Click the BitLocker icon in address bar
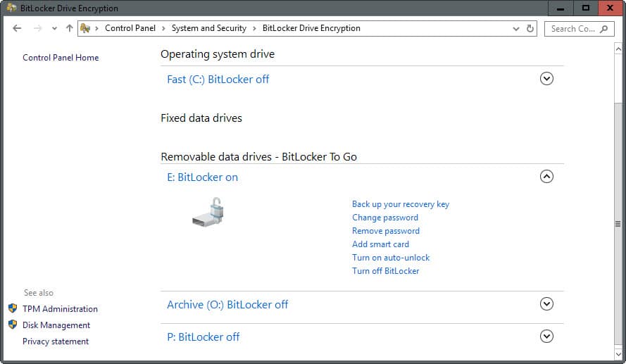 coord(86,28)
